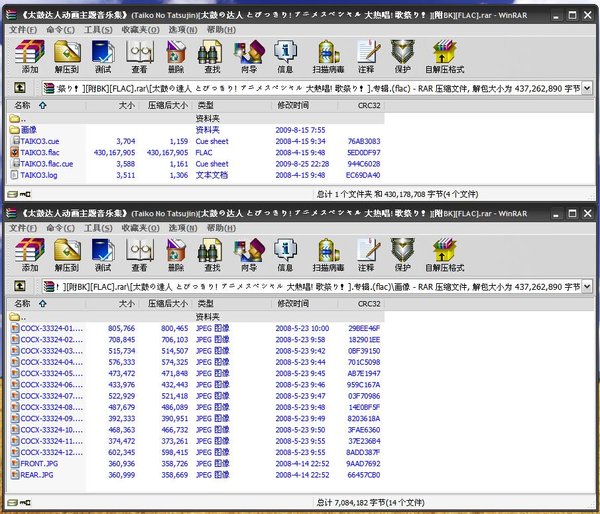Screen dimensions: 600x514
Task: Show 信息 (Info) in bottom window
Action: 285,255
